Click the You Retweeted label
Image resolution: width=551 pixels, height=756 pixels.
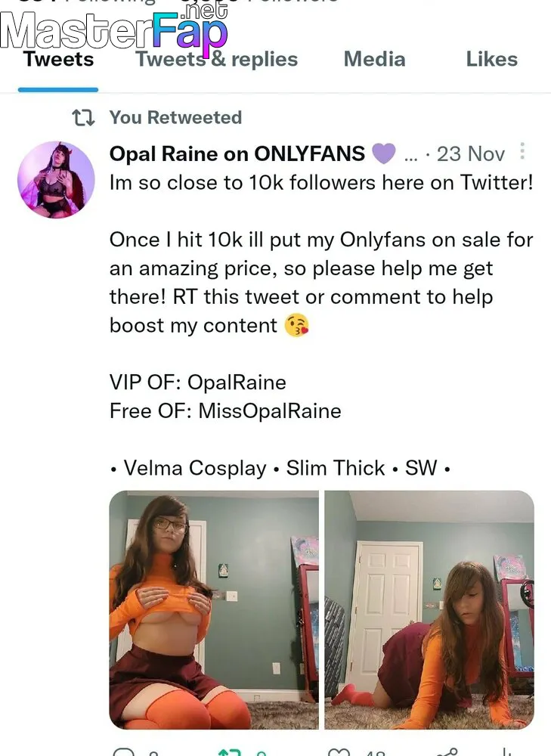175,117
